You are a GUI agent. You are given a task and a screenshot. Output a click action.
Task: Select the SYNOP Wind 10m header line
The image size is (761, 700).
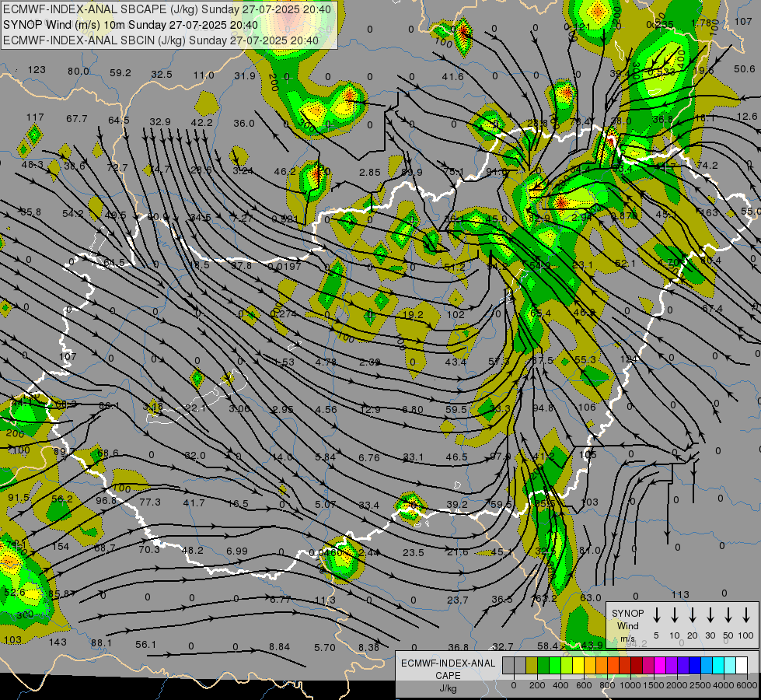131,25
